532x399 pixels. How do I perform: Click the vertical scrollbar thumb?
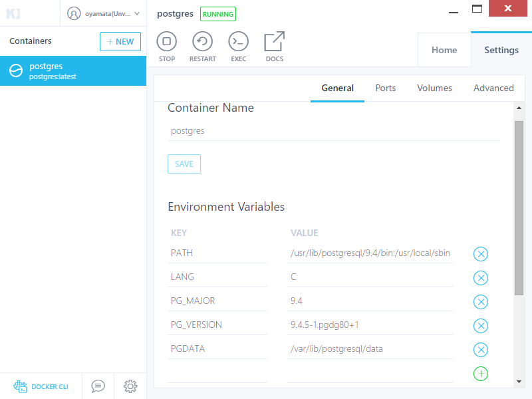519,208
